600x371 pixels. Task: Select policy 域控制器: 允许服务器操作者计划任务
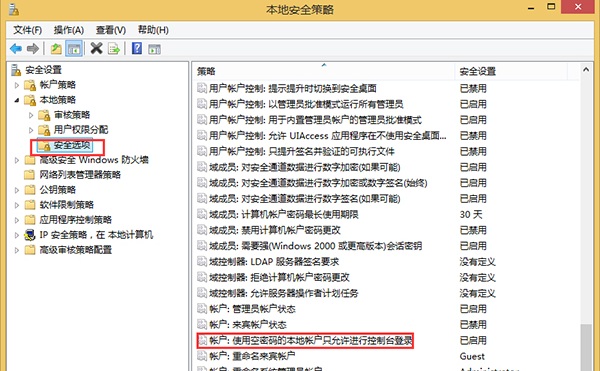click(x=284, y=293)
